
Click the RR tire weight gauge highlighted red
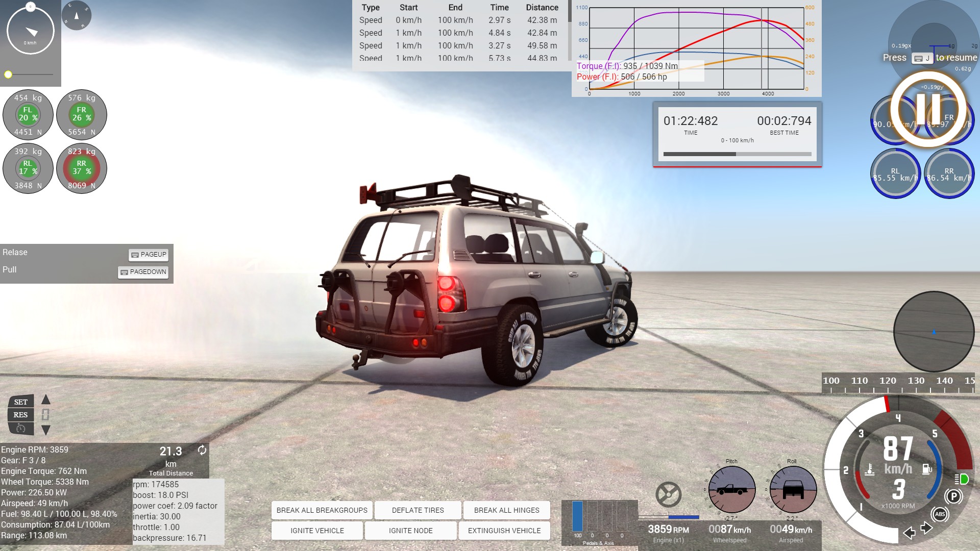point(82,168)
